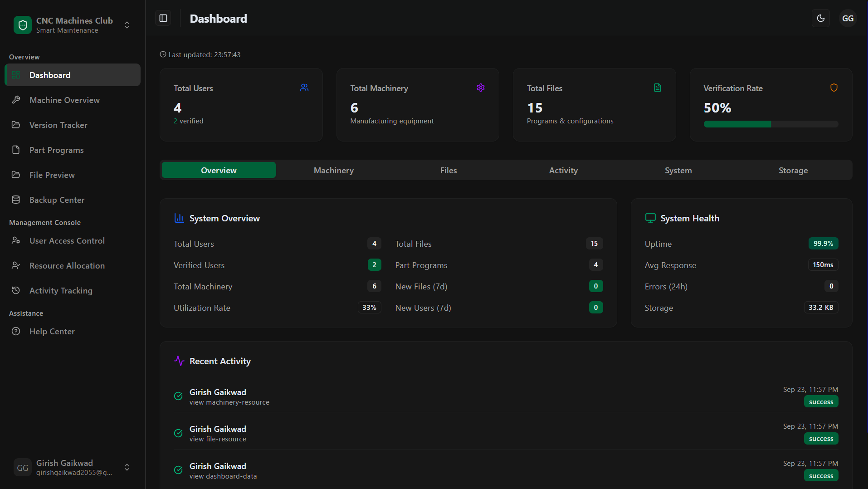Click the Total Files document icon
Image resolution: width=868 pixels, height=489 pixels.
pos(657,88)
